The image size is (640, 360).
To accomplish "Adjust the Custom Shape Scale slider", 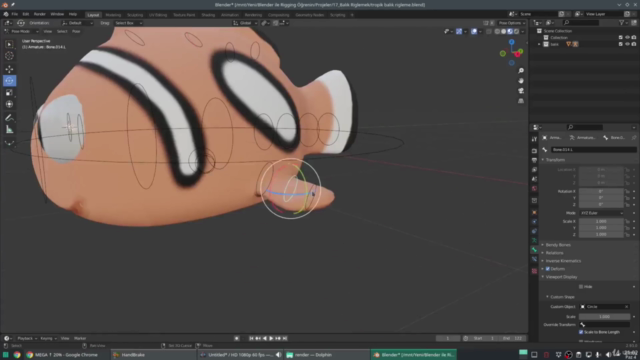I will pyautogui.click(x=604, y=317).
